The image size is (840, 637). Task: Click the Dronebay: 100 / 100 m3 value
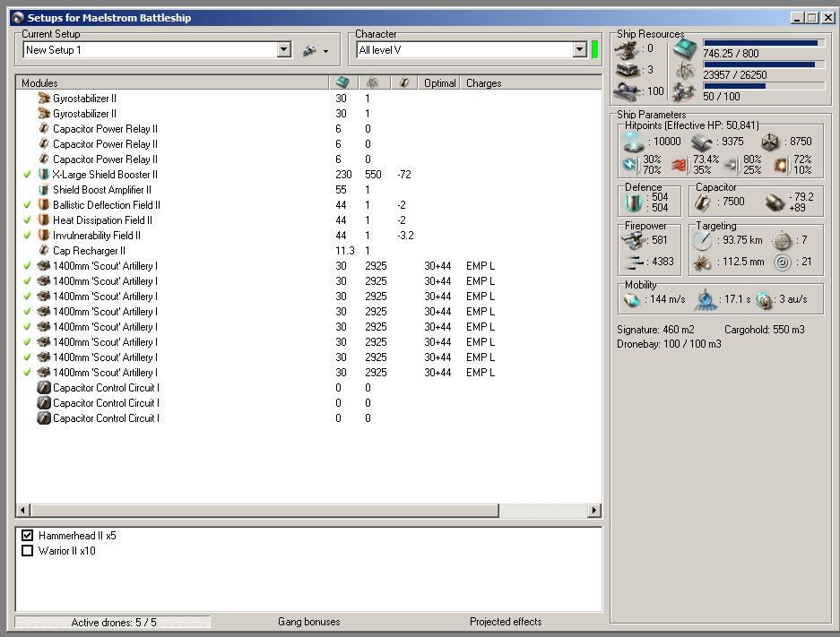click(x=669, y=344)
